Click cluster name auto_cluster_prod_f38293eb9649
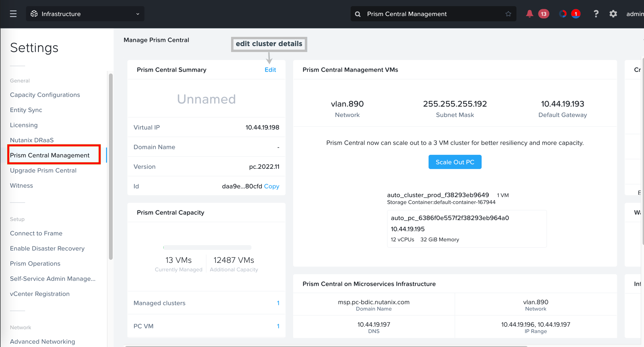This screenshot has height=347, width=644. pos(438,195)
